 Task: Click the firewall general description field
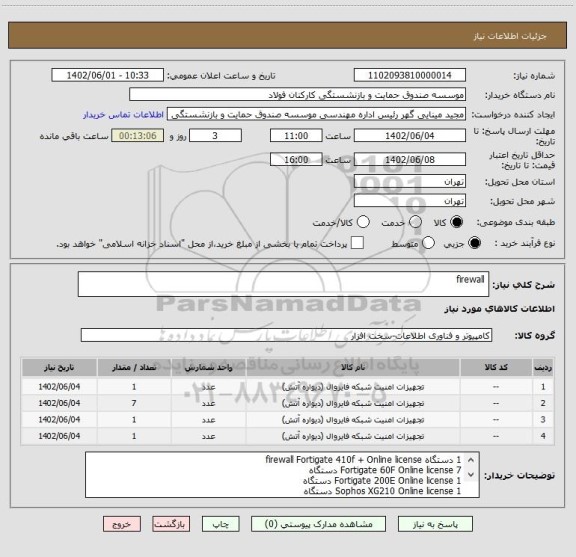[283, 284]
